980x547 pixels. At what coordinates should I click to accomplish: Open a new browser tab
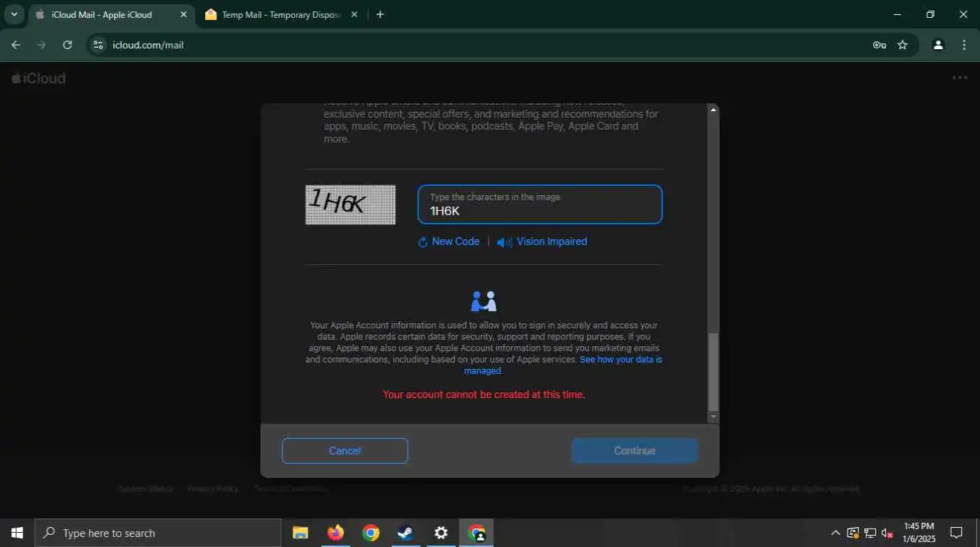coord(380,14)
